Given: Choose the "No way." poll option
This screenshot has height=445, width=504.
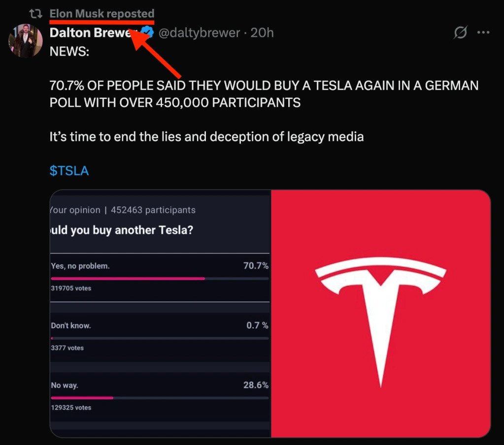Looking at the screenshot, I should point(64,385).
